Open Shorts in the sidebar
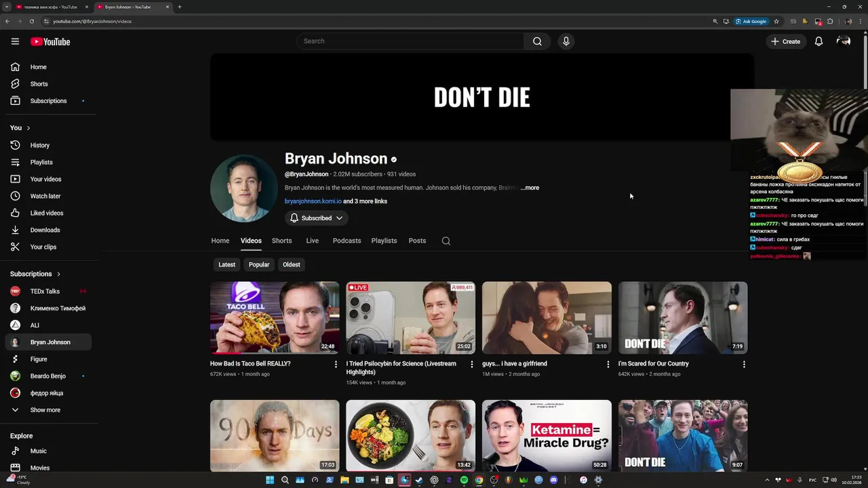 pyautogui.click(x=48, y=84)
